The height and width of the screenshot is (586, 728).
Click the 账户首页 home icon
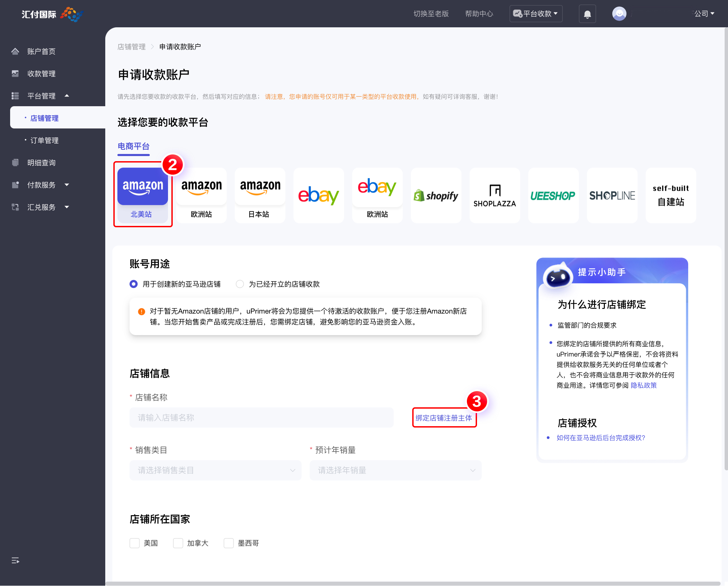pyautogui.click(x=15, y=51)
